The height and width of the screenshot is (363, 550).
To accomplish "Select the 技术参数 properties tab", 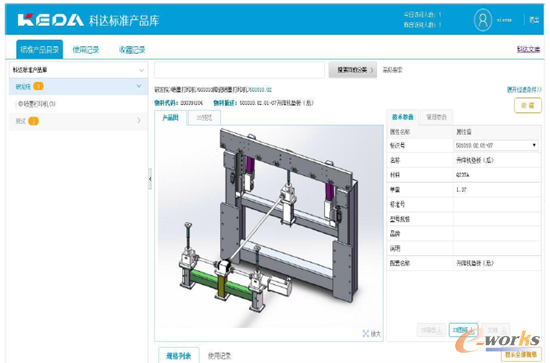I will tap(402, 117).
